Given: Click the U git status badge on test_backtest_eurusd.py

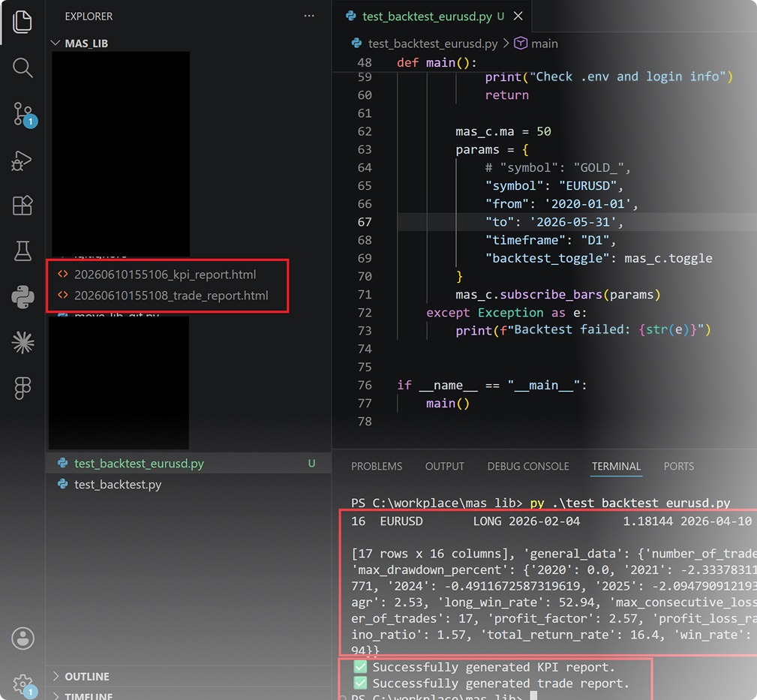Looking at the screenshot, I should (x=312, y=464).
